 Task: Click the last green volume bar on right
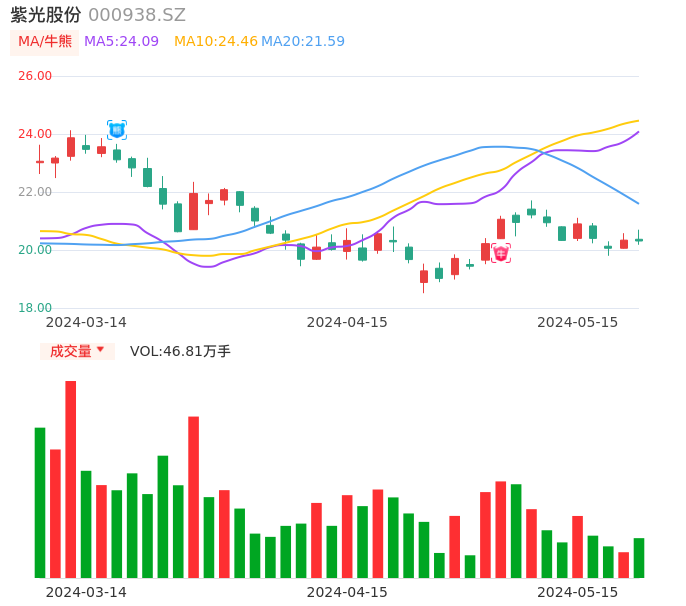639,558
